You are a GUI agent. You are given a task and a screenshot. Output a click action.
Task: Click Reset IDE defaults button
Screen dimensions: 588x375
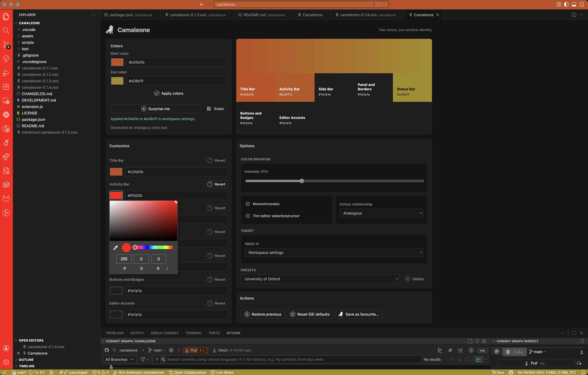[x=310, y=314]
